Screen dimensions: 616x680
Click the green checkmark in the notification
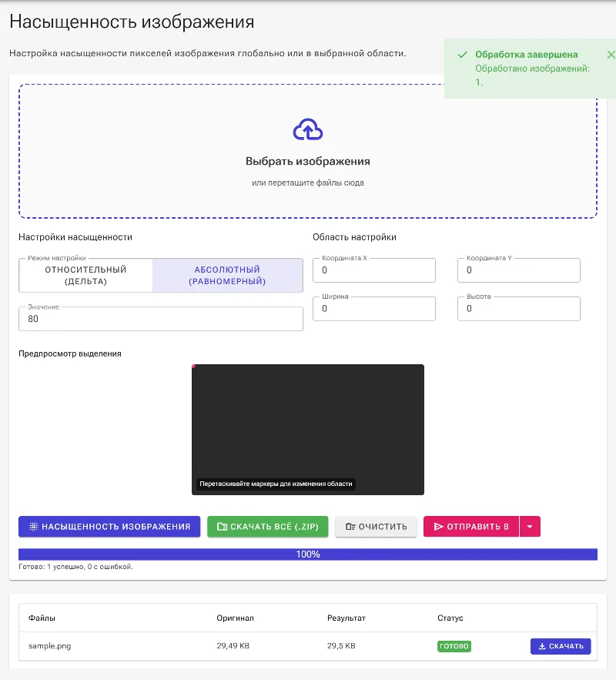tap(463, 55)
